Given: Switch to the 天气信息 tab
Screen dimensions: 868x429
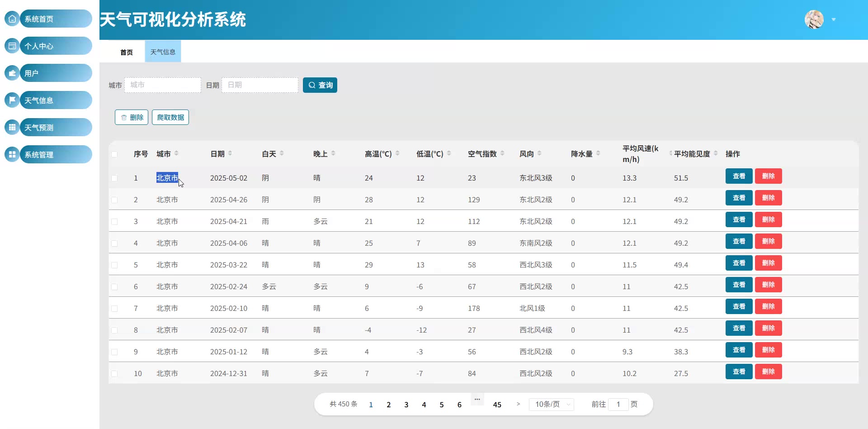Looking at the screenshot, I should [x=163, y=52].
